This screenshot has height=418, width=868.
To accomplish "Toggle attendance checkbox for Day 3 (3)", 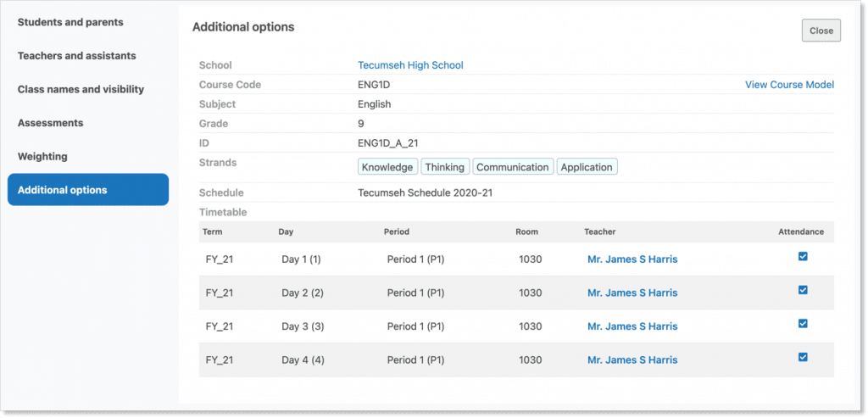I will (x=803, y=324).
